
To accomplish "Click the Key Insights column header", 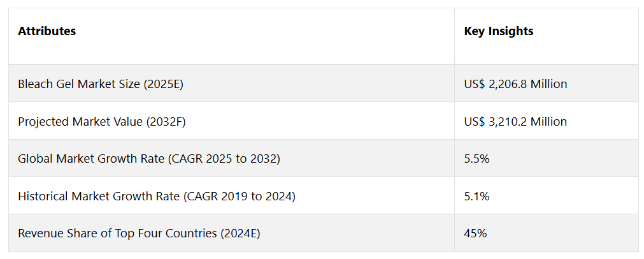I will pyautogui.click(x=499, y=31).
